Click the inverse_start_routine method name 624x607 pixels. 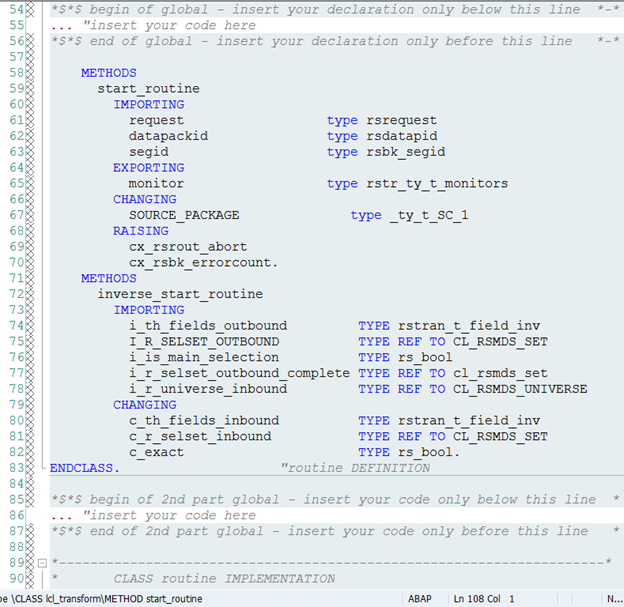(180, 294)
